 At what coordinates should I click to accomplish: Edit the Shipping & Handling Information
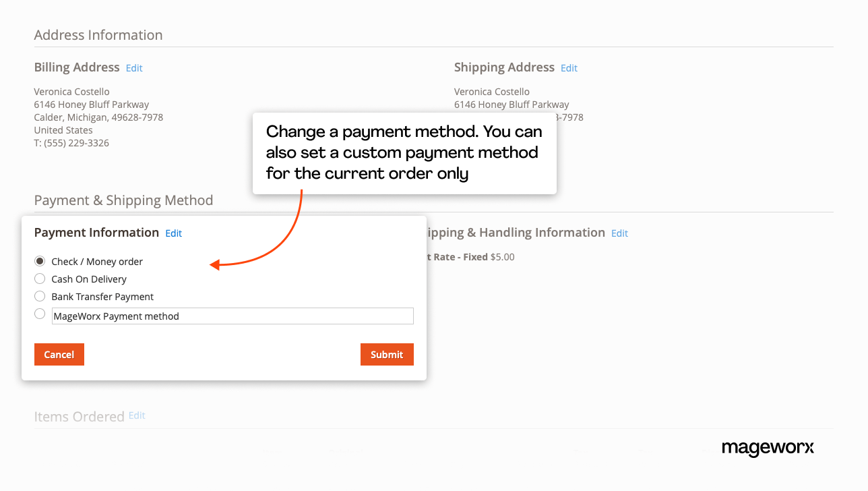619,233
